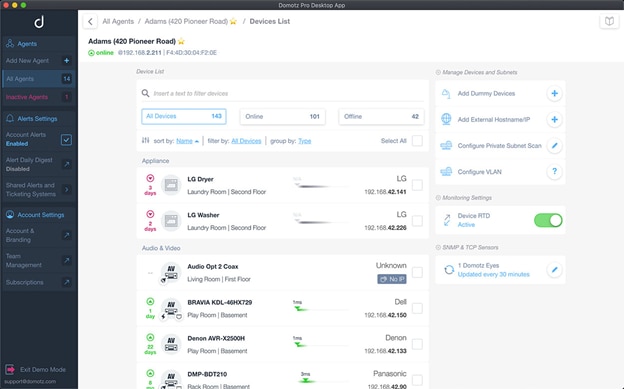Viewport: 624px width, 389px height.
Task: Edit Domotz Eyes sensors pencil icon
Action: (554, 270)
